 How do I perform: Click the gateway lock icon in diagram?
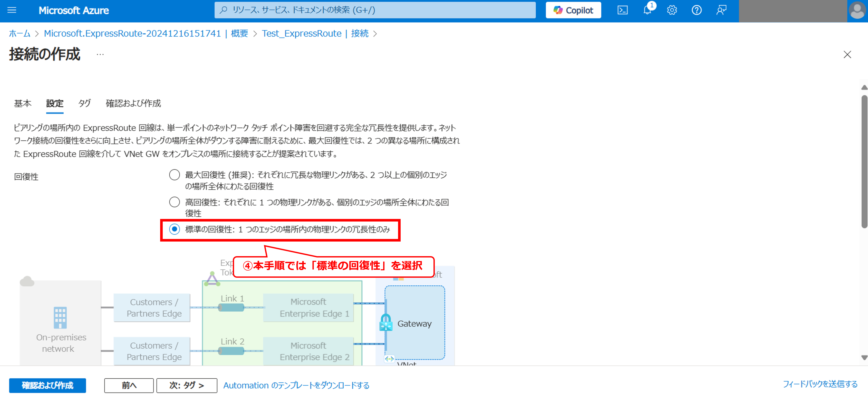[x=386, y=322]
